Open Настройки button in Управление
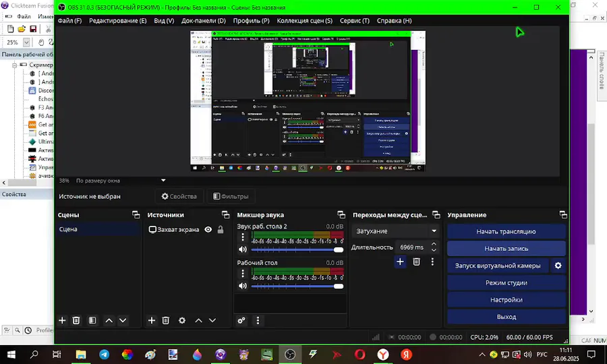 point(507,300)
